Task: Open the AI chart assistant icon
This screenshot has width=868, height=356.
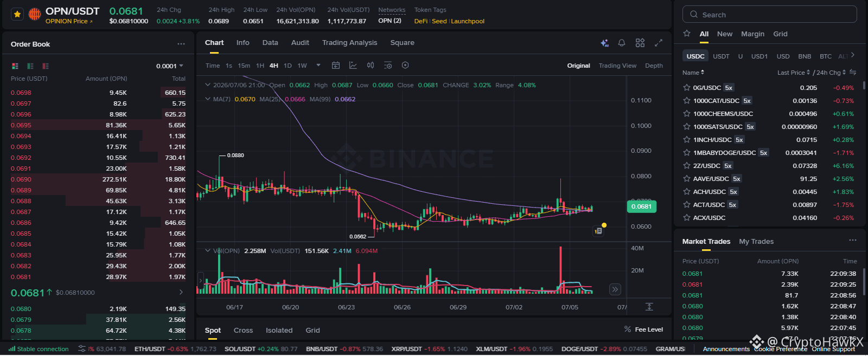Action: tap(604, 43)
